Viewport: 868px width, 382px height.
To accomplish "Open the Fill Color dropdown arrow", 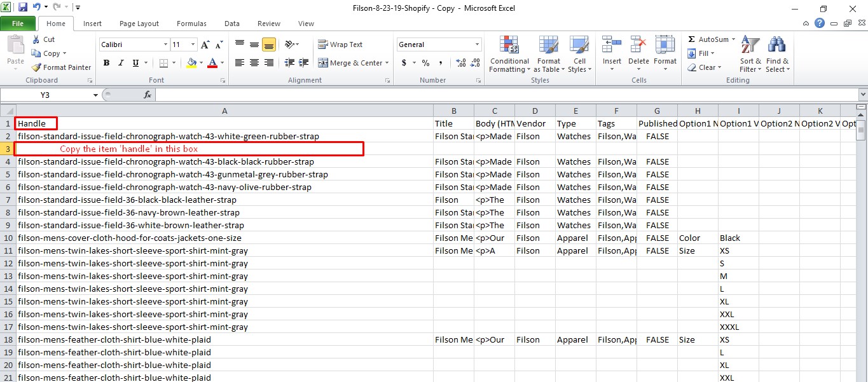I will [201, 63].
